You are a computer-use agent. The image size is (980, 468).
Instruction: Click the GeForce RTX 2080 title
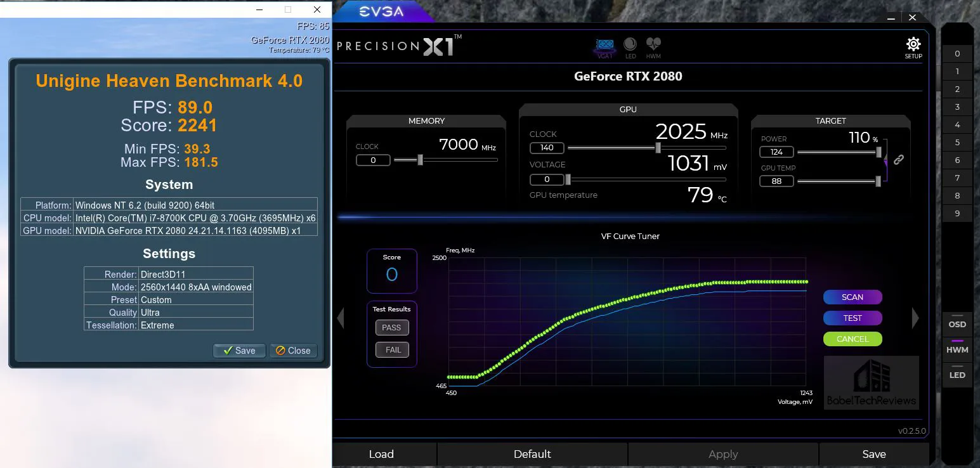click(628, 76)
